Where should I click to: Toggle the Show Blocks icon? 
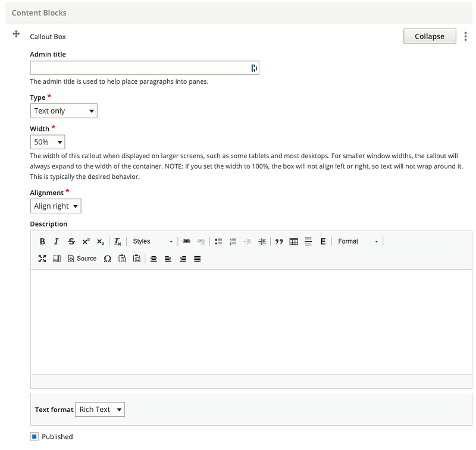[57, 259]
